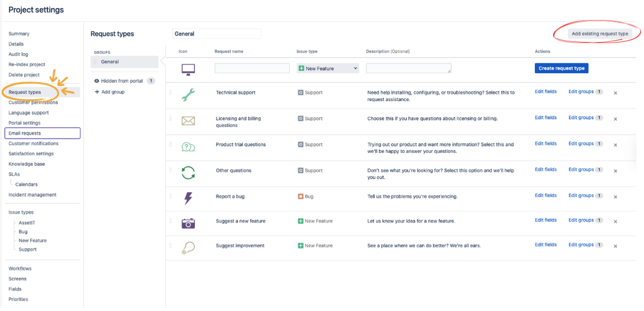
Task: Go to Portal settings in sidebar
Action: (x=24, y=123)
